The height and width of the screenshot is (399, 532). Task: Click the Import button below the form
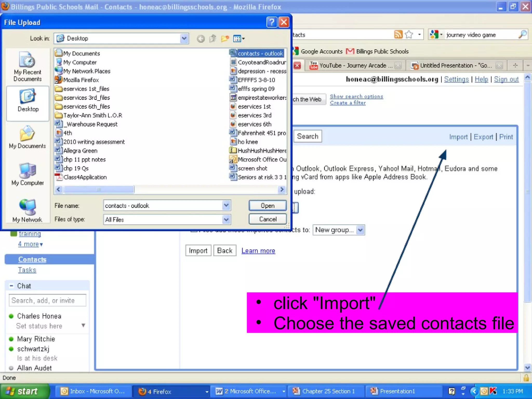pyautogui.click(x=198, y=251)
